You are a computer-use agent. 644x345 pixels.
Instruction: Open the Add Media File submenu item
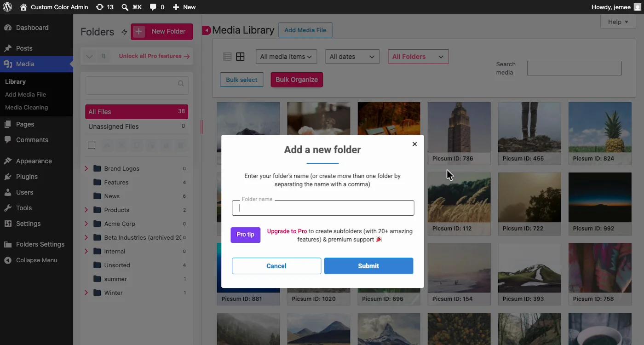(25, 94)
